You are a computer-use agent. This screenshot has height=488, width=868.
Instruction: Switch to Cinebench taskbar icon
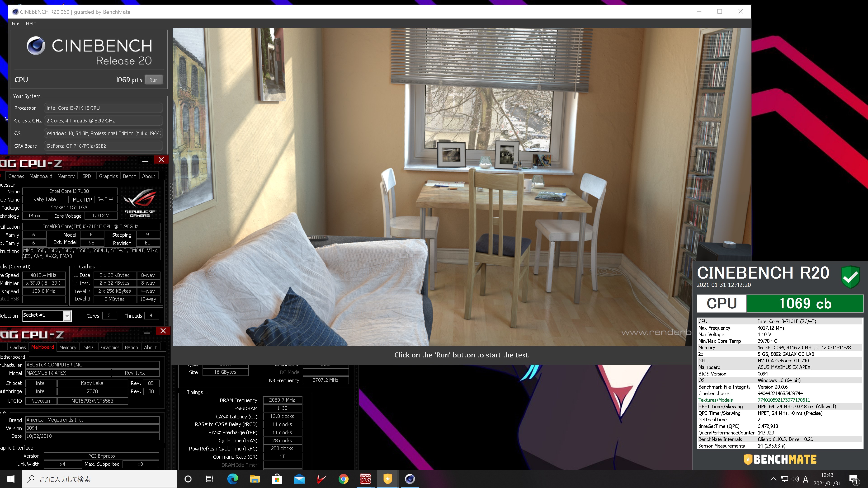pyautogui.click(x=410, y=479)
